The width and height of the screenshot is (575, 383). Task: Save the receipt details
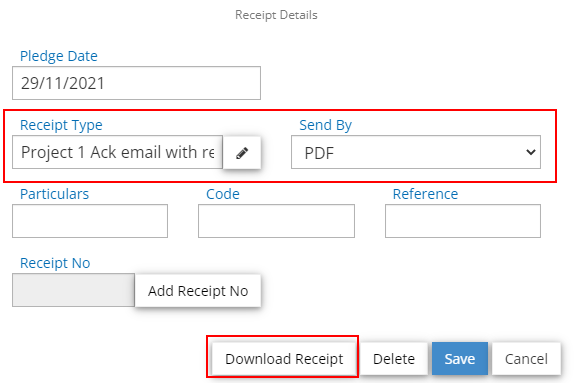tap(460, 359)
